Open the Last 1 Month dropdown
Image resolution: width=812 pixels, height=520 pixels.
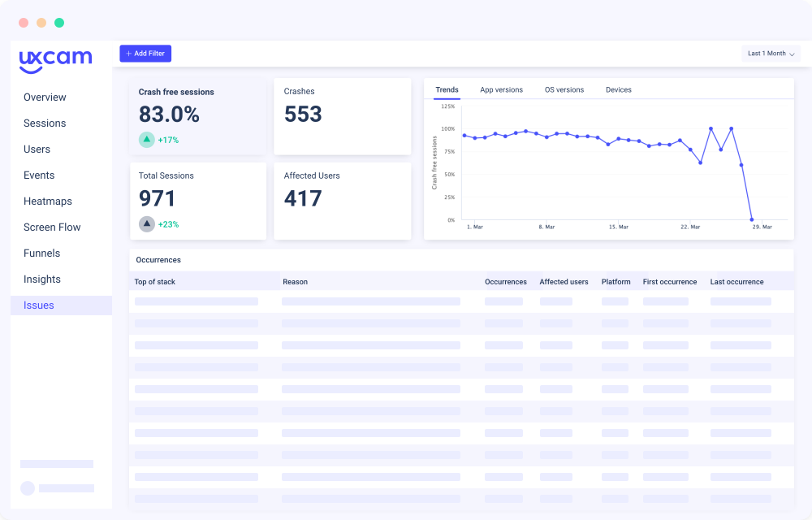770,52
